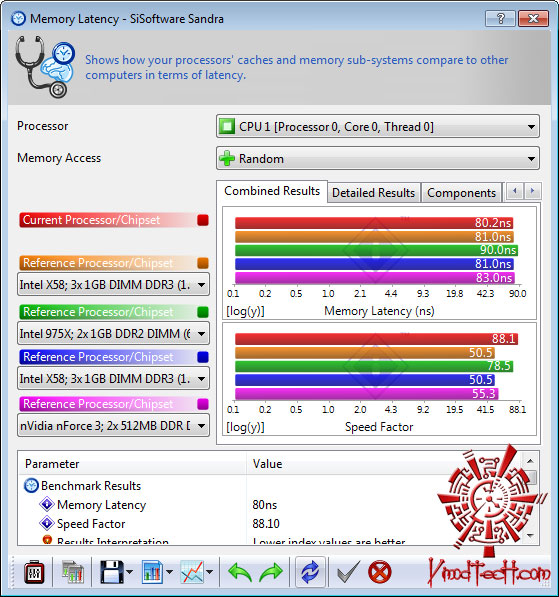The height and width of the screenshot is (597, 559).
Task: Close the Memory Latency window
Action: [x=533, y=18]
